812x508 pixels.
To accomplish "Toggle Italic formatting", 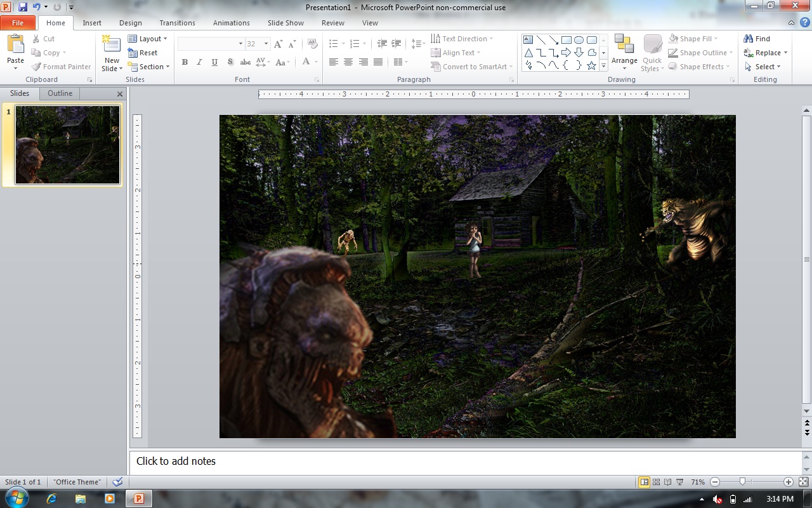I will (199, 62).
